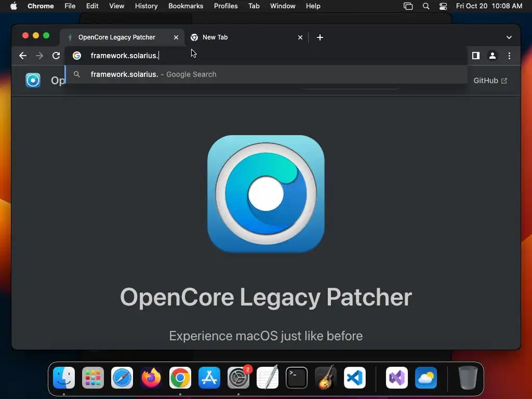Open the Weather app from the Dock

coord(426,378)
